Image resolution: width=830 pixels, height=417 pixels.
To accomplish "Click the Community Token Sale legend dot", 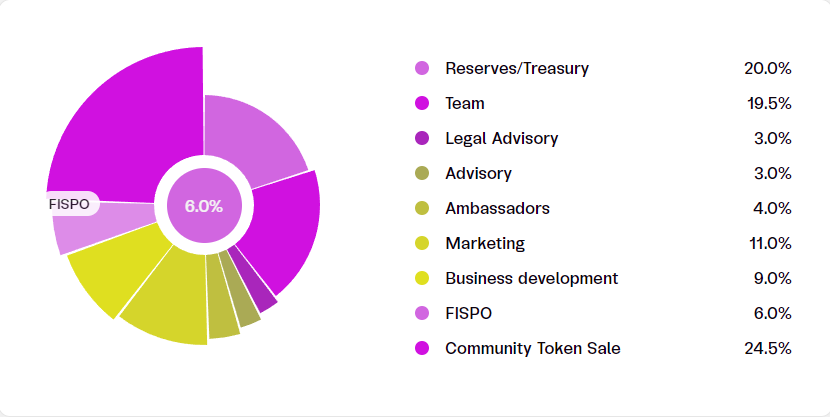I will [422, 349].
